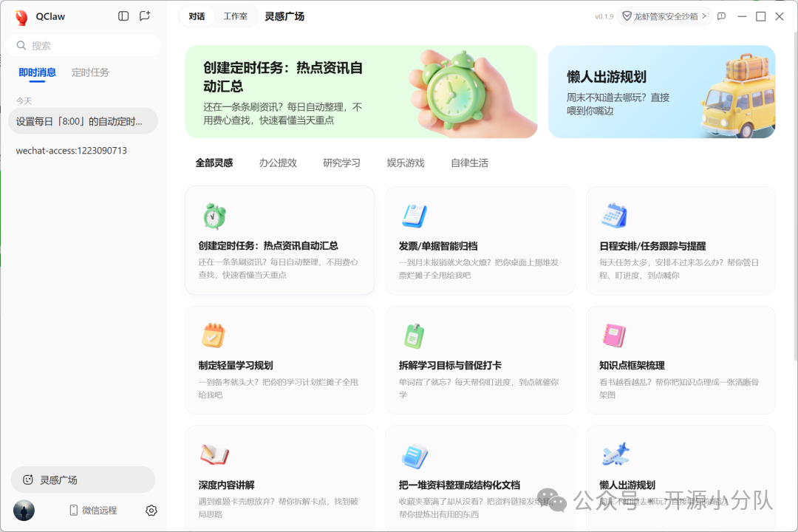Filter by the 办公提效 category
The width and height of the screenshot is (798, 532).
pyautogui.click(x=278, y=163)
